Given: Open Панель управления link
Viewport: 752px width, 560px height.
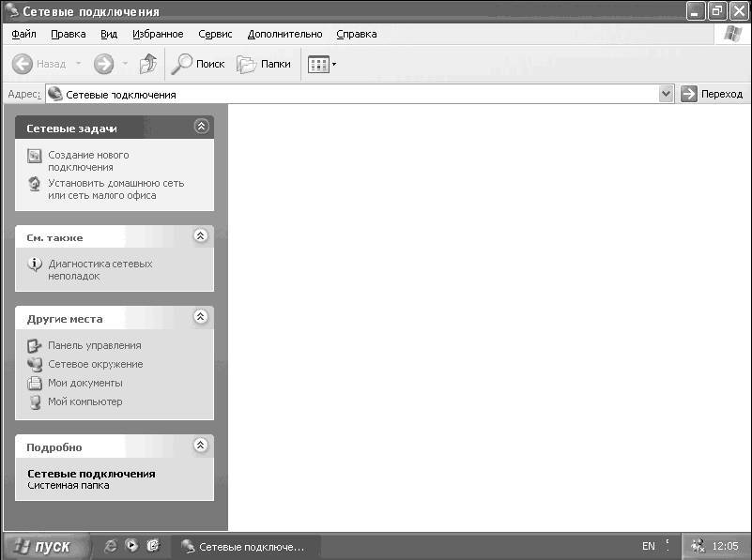Looking at the screenshot, I should pos(94,345).
